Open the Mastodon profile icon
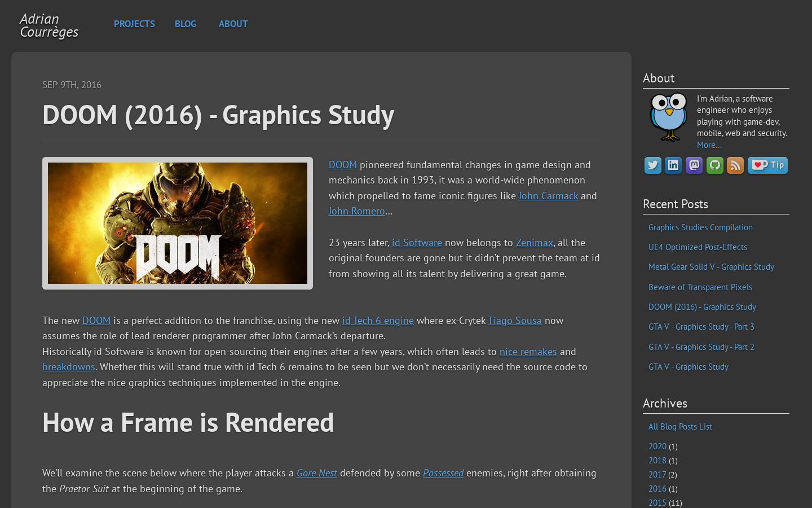812x508 pixels. pyautogui.click(x=694, y=165)
